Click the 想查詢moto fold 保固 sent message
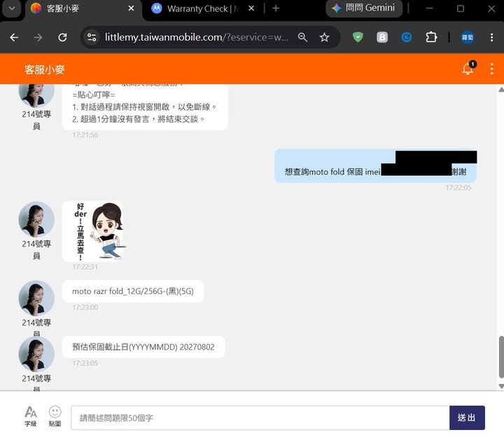The height and width of the screenshot is (439, 504). coord(375,166)
